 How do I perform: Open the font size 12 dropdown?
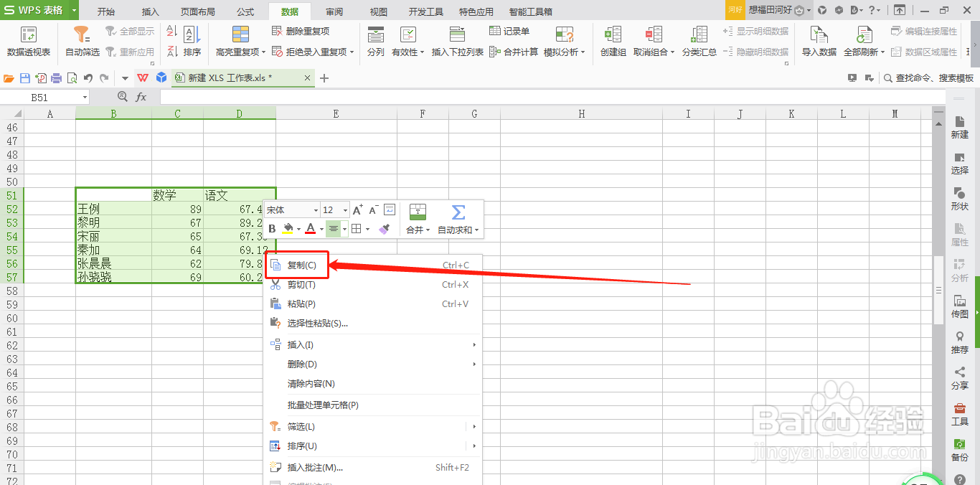345,210
